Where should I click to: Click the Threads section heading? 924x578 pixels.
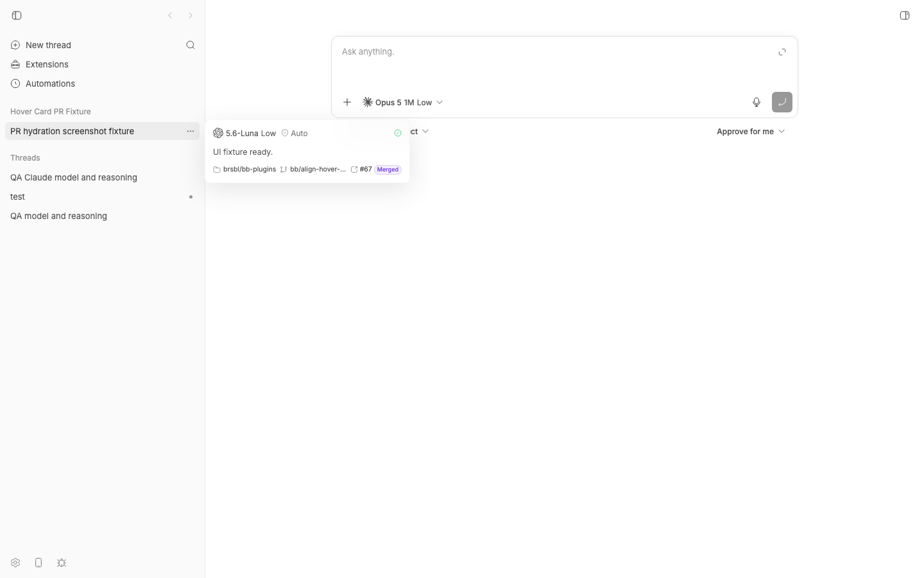click(x=25, y=158)
